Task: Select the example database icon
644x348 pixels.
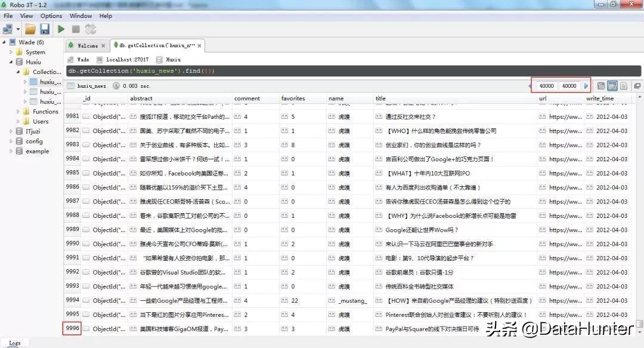Action: 19,151
